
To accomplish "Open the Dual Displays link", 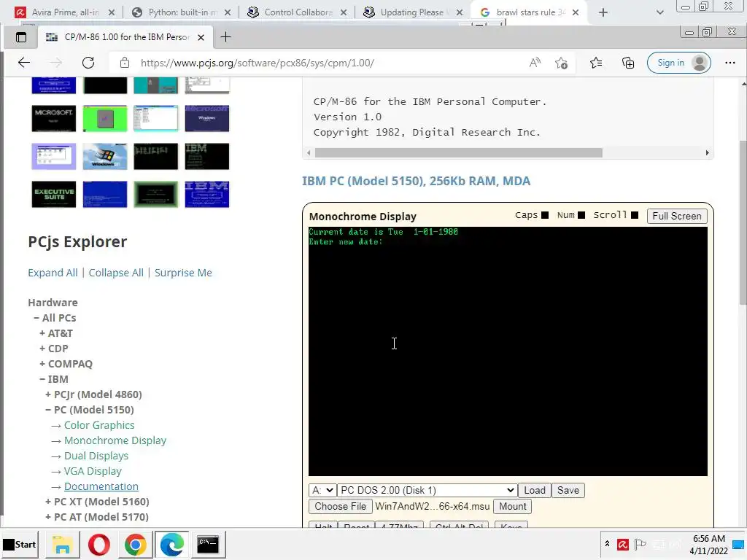I will [x=96, y=455].
